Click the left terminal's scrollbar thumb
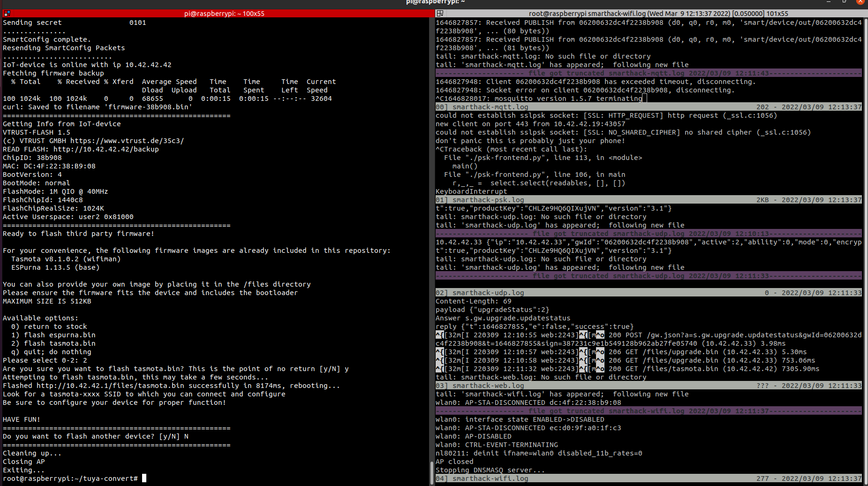The width and height of the screenshot is (868, 486). [431, 472]
